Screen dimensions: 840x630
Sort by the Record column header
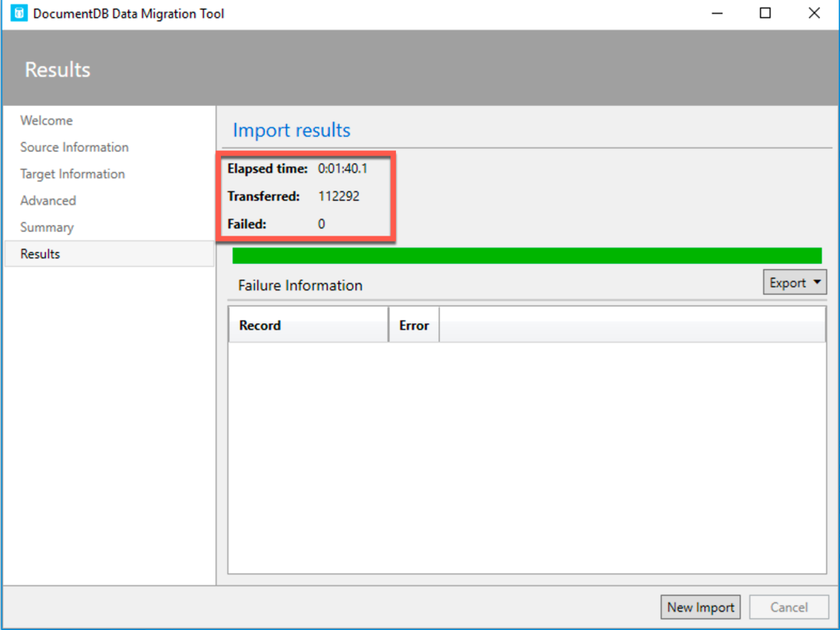point(309,324)
